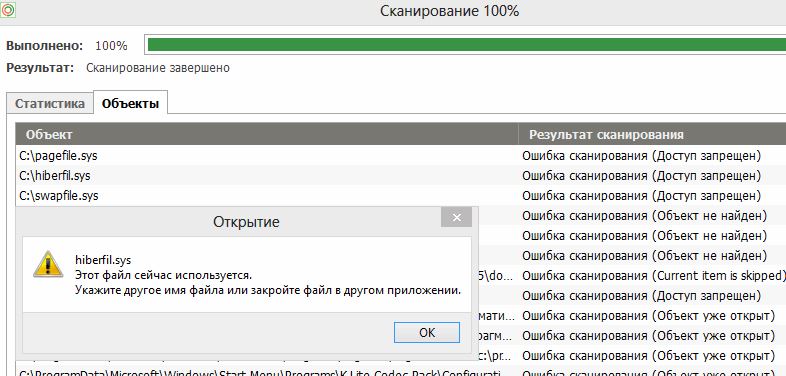Image resolution: width=786 pixels, height=376 pixels.
Task: Click the Сканирование завершено result text
Action: click(158, 68)
